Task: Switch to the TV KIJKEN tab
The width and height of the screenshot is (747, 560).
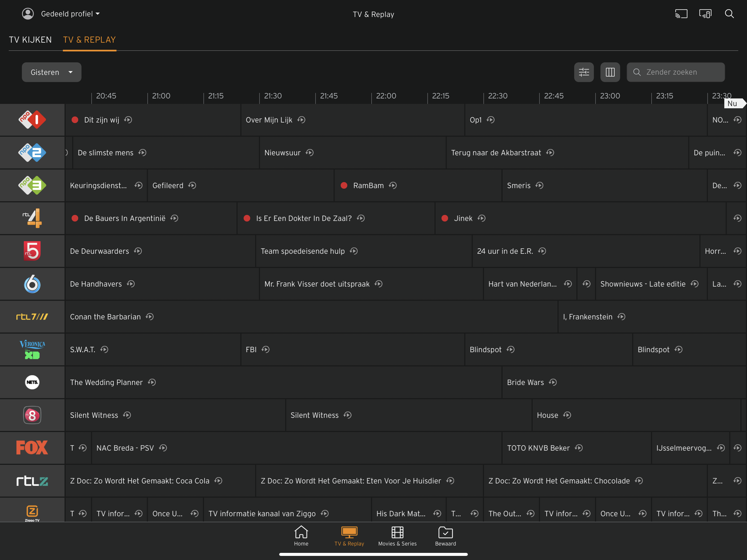Action: tap(30, 40)
